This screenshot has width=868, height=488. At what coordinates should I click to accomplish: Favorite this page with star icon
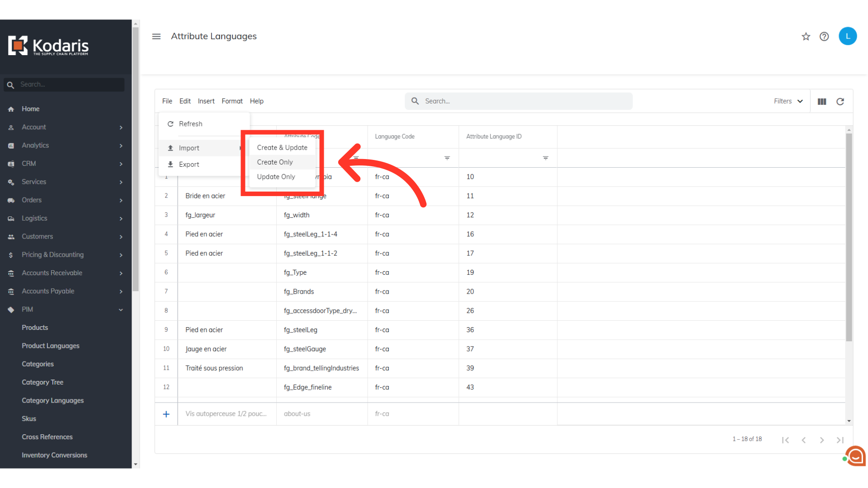806,37
